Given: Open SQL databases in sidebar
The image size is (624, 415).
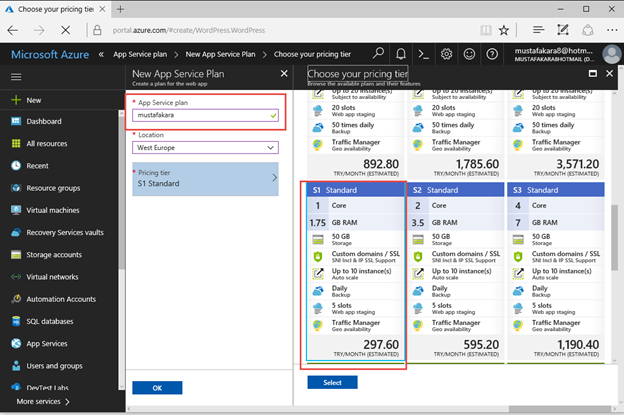Looking at the screenshot, I should tap(50, 321).
